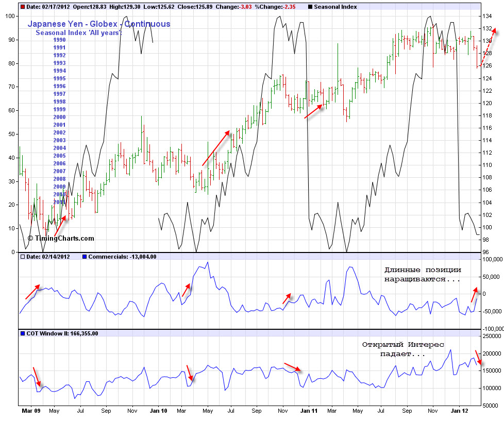504x421 pixels.
Task: Click the red square beside the price Date
Action: 22,7
